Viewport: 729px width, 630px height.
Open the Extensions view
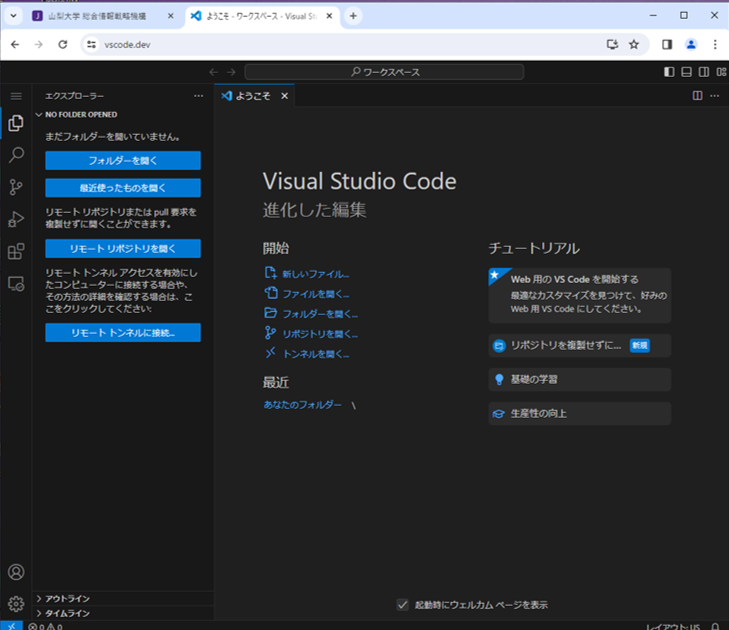pyautogui.click(x=16, y=251)
